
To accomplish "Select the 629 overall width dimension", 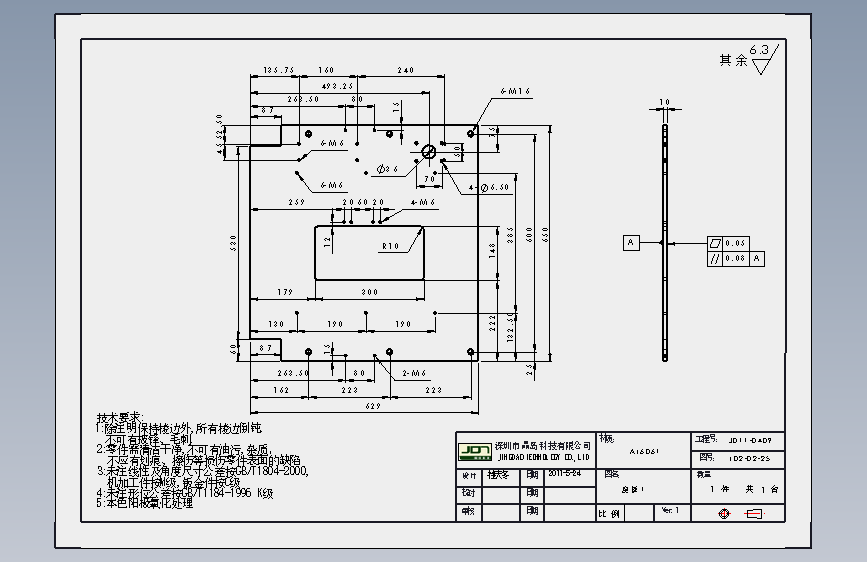I will 373,406.
